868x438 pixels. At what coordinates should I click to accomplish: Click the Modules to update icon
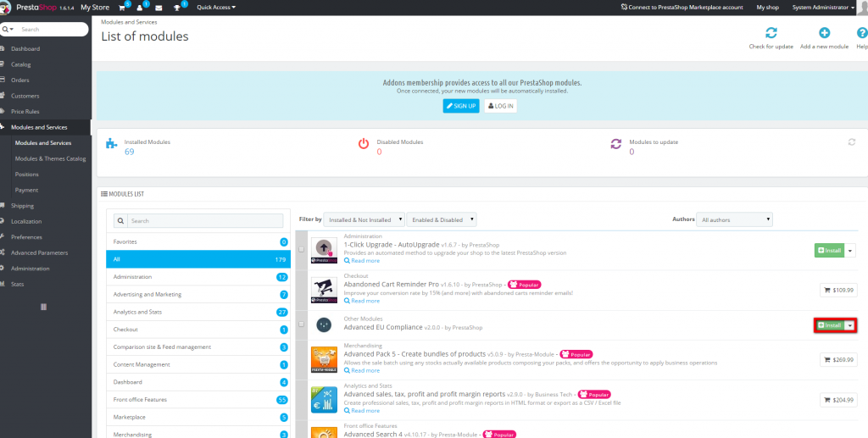click(616, 144)
